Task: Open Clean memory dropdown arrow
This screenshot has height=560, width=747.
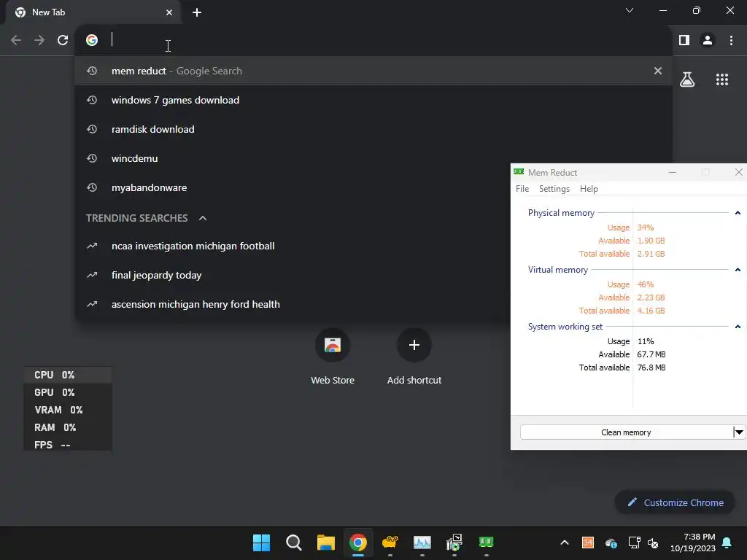Action: 739,432
